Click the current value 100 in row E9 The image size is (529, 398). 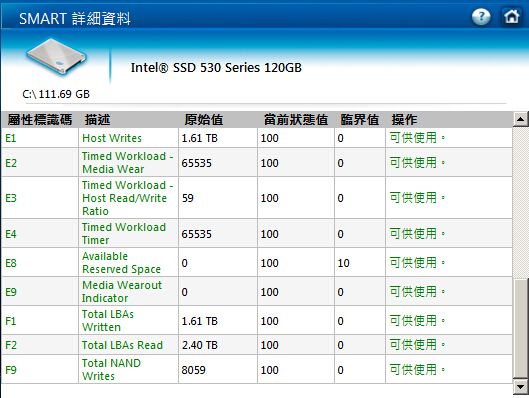click(x=270, y=292)
